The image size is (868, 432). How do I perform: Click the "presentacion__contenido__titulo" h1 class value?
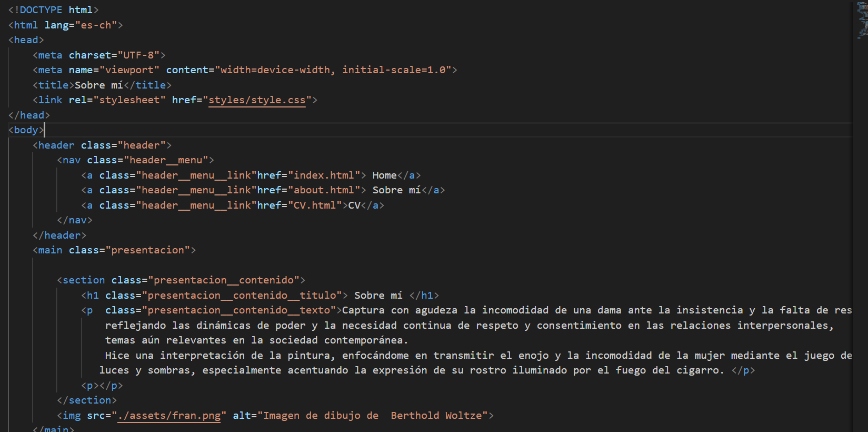(242, 296)
